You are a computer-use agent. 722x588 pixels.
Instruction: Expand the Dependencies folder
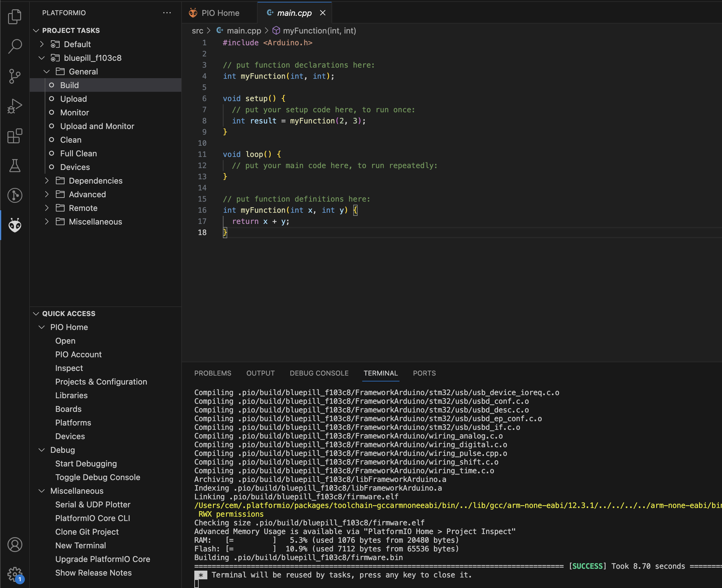click(x=47, y=180)
